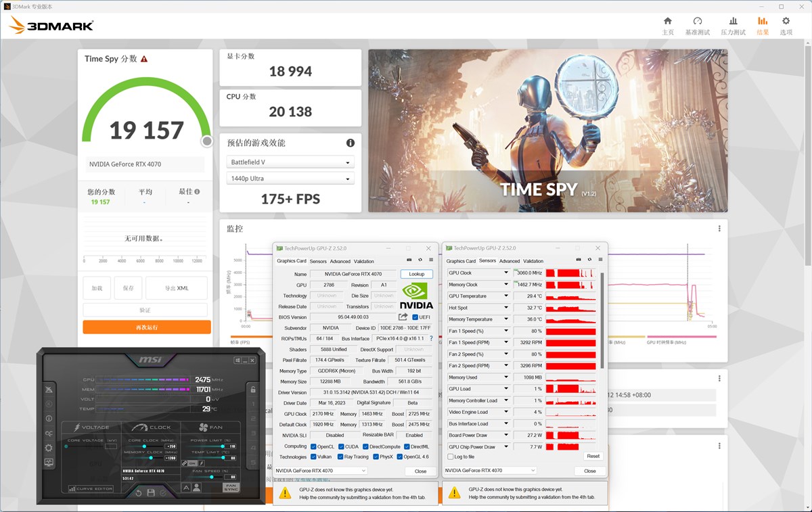Switch to Sensors tab in Graphics Card GPU-Z window
812x512 pixels.
(x=318, y=261)
